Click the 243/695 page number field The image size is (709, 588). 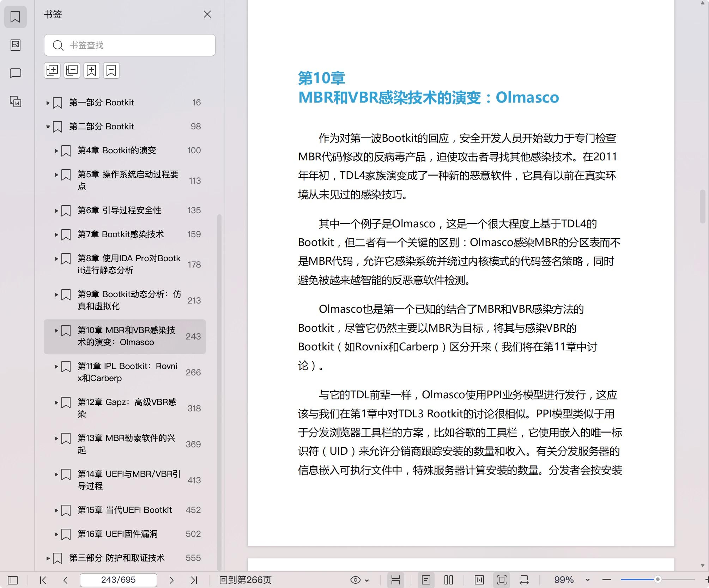click(x=119, y=580)
